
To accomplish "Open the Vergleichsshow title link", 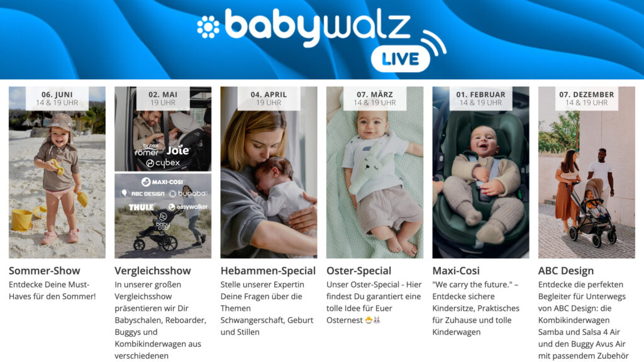I will pyautogui.click(x=153, y=271).
